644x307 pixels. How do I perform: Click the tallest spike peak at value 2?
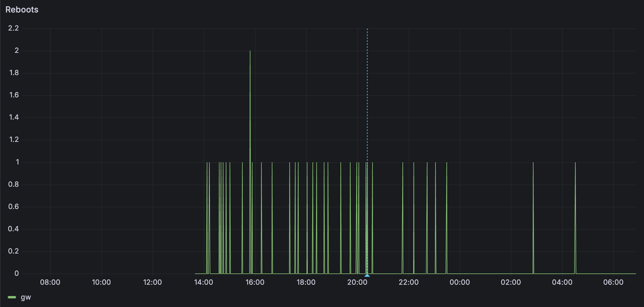pos(250,51)
